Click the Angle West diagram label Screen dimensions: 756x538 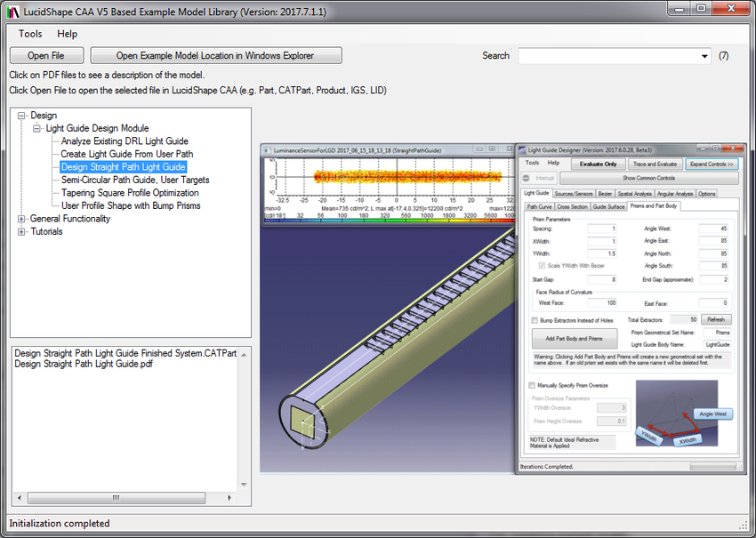pos(711,414)
